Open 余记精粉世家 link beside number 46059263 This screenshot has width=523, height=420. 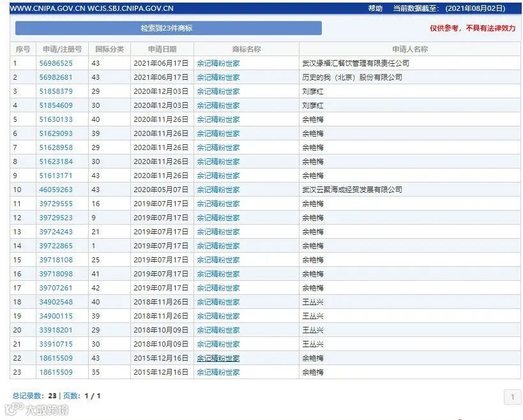click(x=218, y=190)
